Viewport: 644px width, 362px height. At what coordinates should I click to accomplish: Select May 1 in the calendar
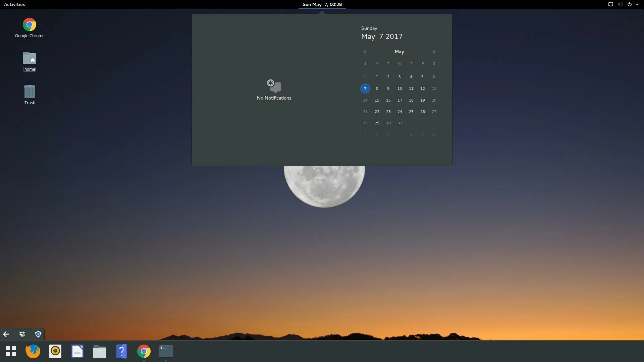coord(377,77)
